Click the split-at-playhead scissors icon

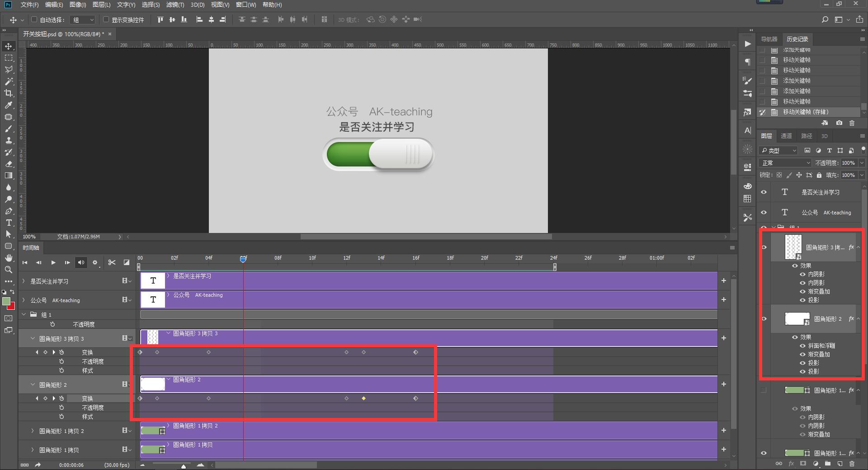112,262
